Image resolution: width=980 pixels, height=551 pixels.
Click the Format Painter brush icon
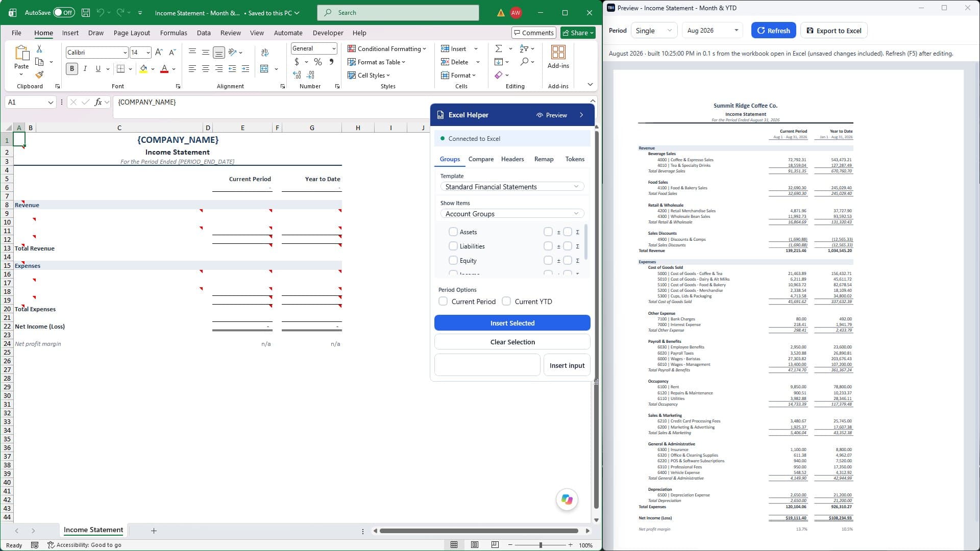click(39, 75)
